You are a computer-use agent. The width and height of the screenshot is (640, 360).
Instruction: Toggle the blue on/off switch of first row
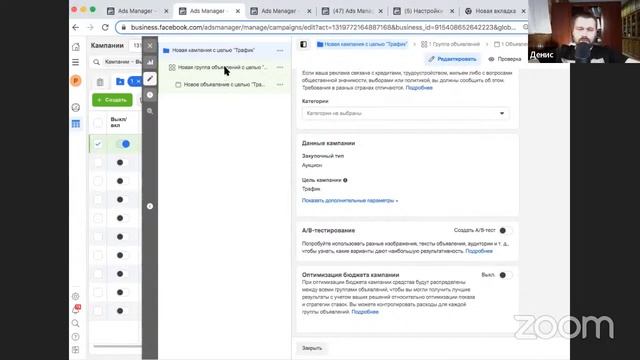(123, 144)
